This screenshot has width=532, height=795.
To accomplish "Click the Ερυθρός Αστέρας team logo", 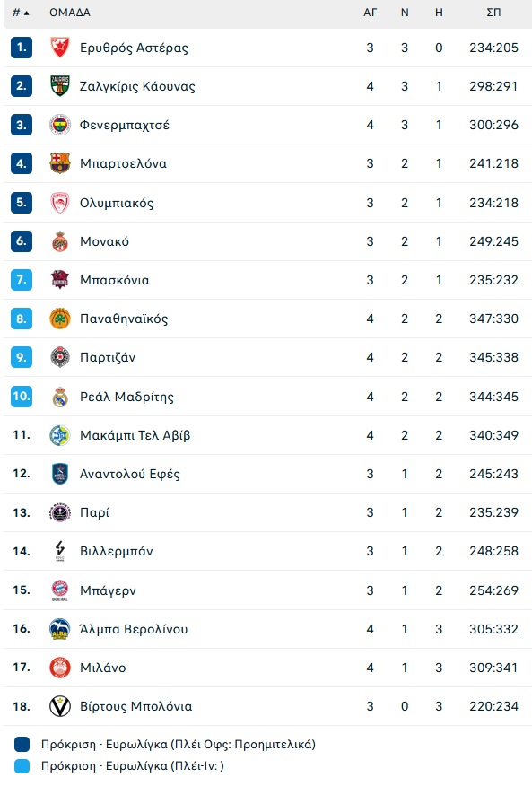I will pos(60,48).
